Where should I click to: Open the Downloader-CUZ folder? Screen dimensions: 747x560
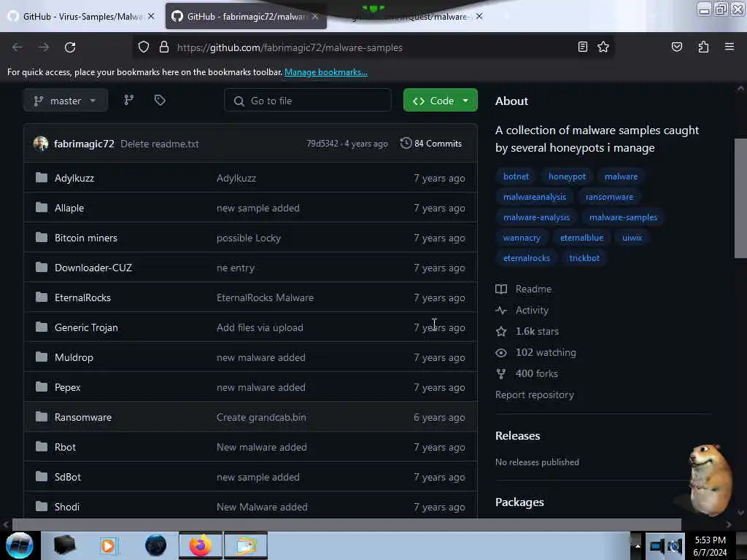coord(93,268)
